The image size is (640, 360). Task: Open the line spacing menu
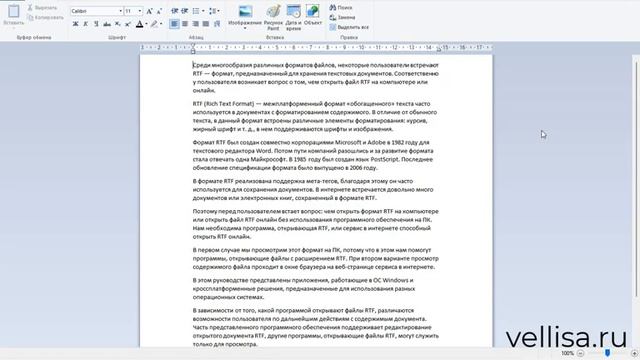coord(214,11)
